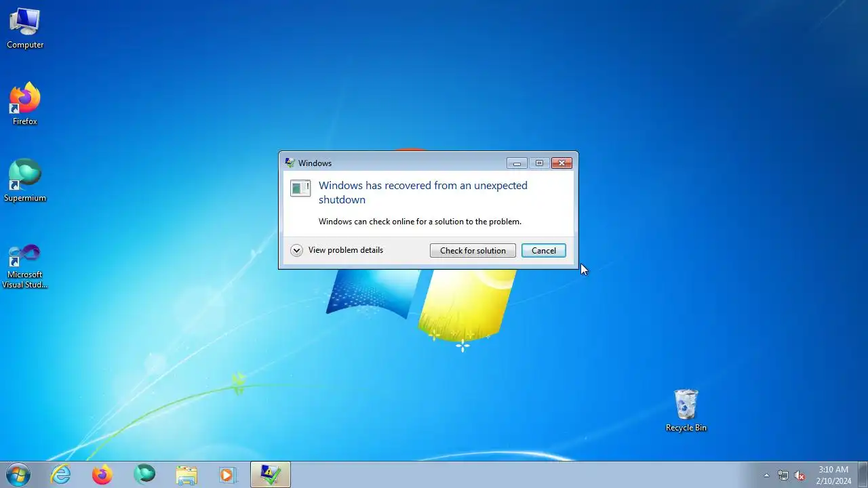Launch Firefox from the taskbar

pyautogui.click(x=102, y=474)
